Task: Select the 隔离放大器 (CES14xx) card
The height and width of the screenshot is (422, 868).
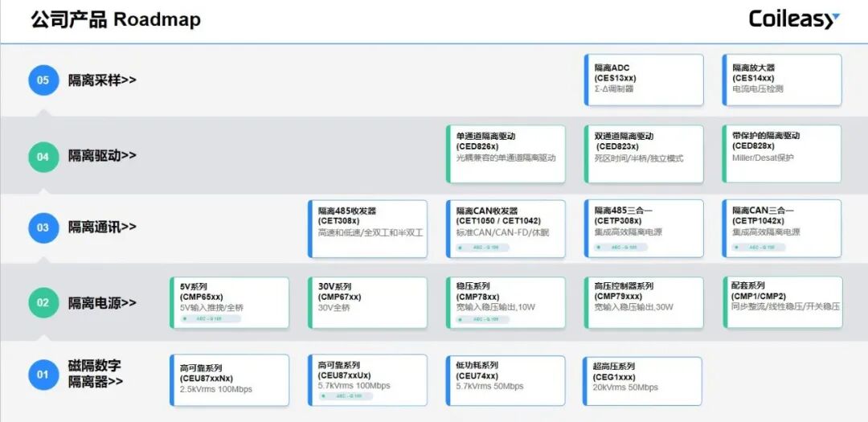Action: coord(782,80)
